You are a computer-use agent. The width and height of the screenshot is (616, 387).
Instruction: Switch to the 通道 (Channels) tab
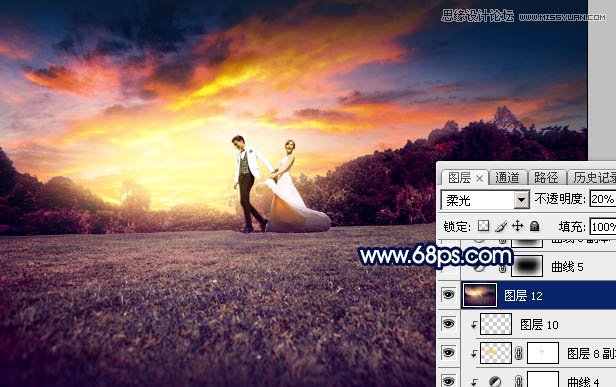[507, 178]
